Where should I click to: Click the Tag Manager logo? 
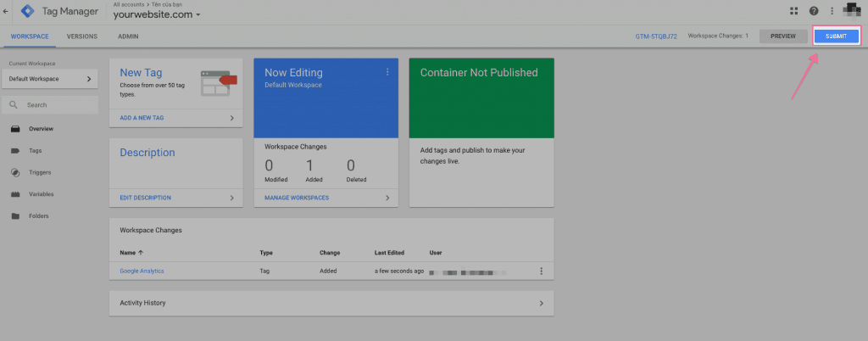[27, 11]
